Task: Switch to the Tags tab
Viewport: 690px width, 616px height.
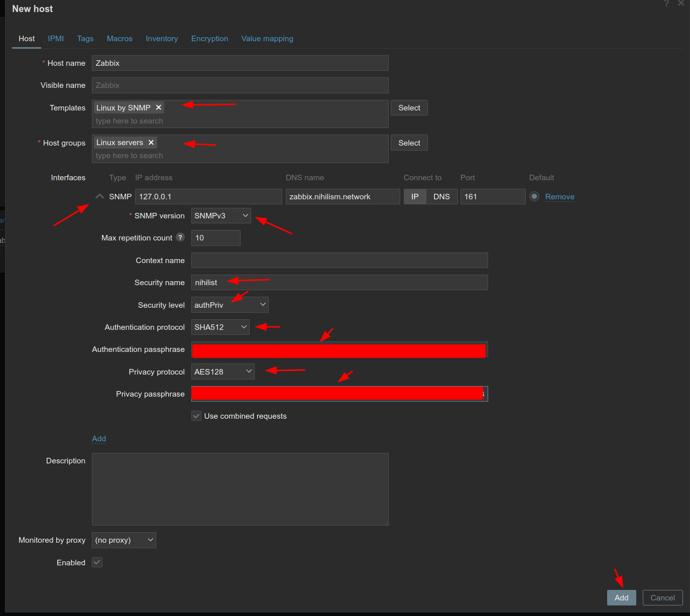Action: [85, 39]
